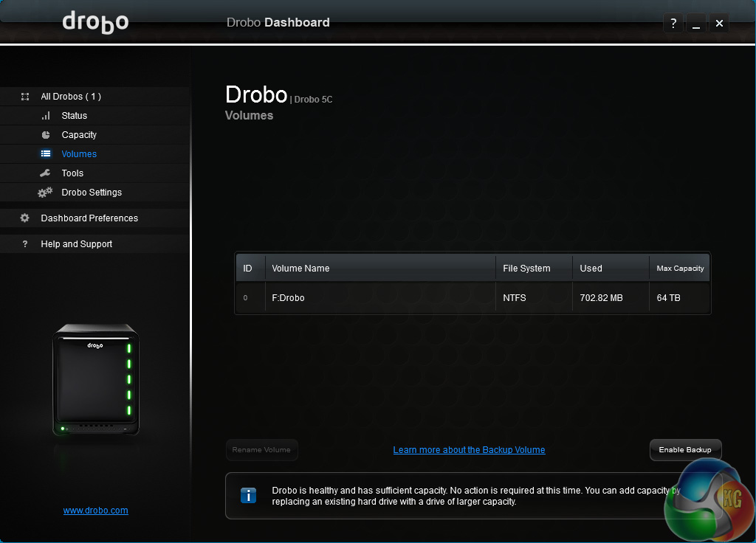Click the NTFS file system cell
Image resolution: width=756 pixels, height=543 pixels.
535,298
